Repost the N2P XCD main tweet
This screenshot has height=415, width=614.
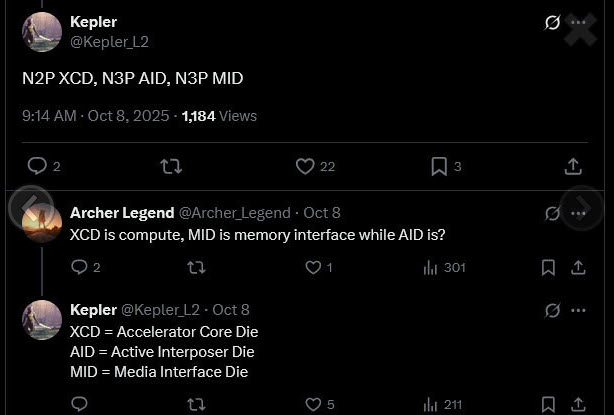(x=171, y=166)
